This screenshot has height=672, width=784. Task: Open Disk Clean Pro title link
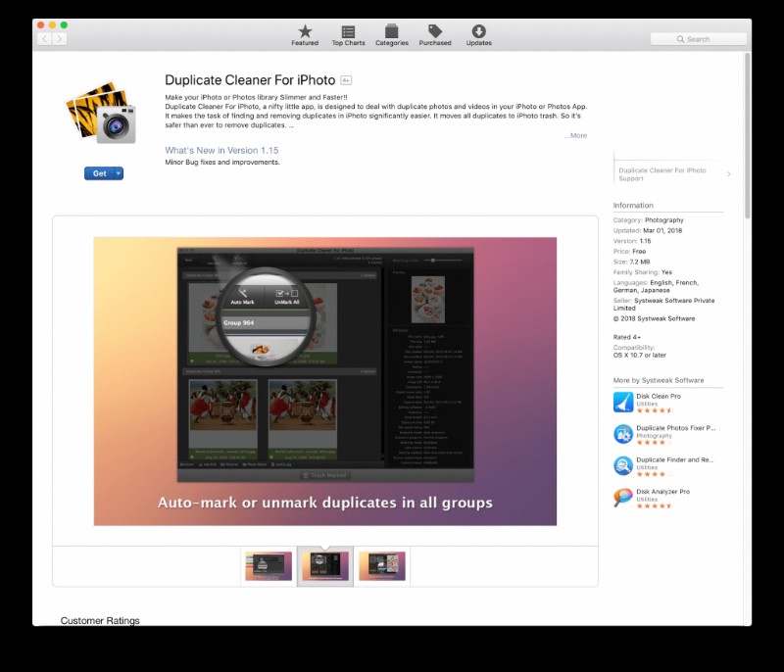click(x=659, y=396)
